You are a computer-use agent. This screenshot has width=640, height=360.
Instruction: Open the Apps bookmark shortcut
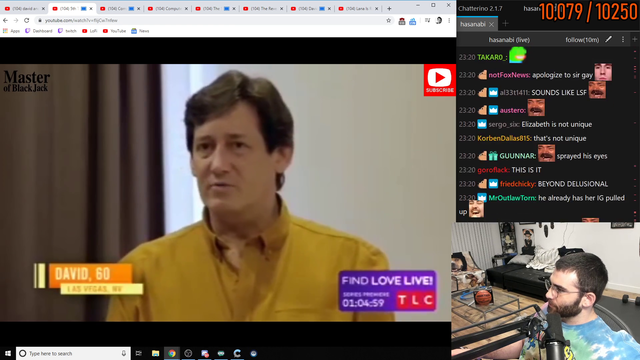(11, 31)
